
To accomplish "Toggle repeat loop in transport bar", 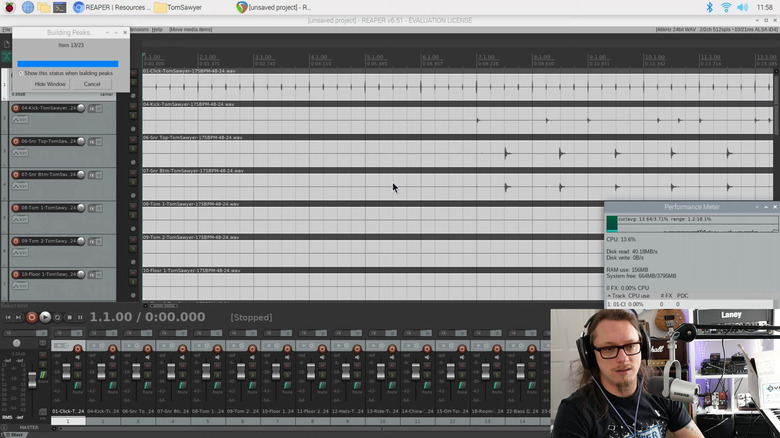I will (x=58, y=317).
